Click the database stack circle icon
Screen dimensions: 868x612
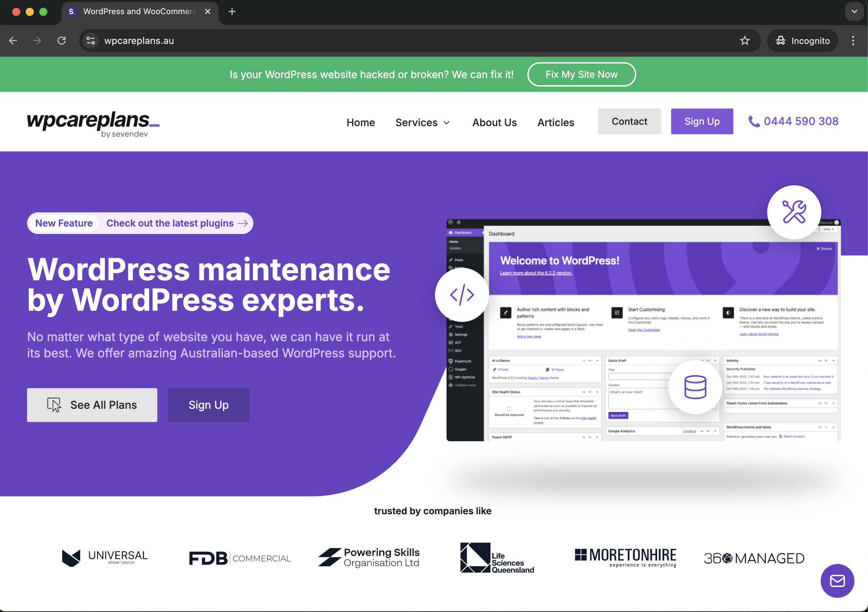tap(695, 387)
